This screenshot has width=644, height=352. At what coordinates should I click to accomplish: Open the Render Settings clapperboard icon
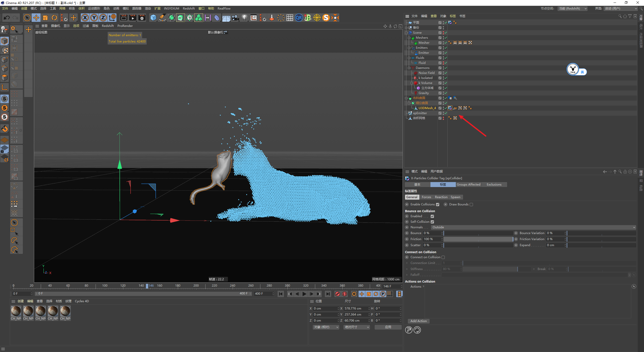click(x=142, y=18)
